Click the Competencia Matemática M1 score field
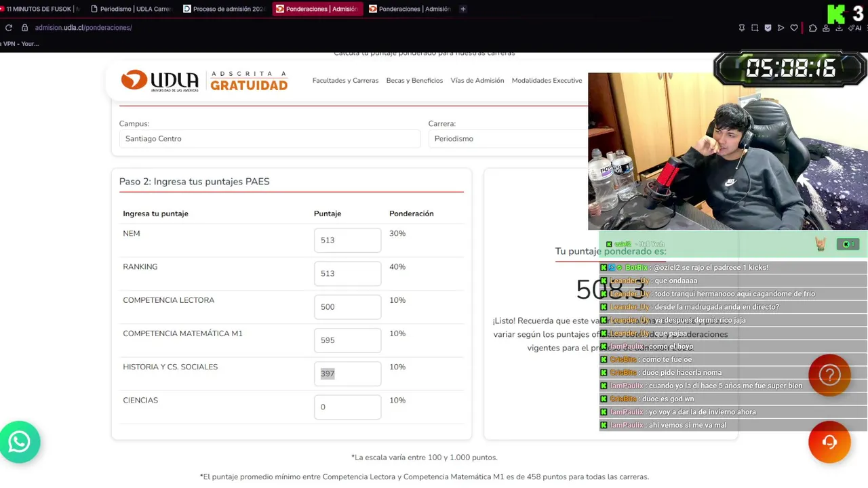 [x=347, y=340]
